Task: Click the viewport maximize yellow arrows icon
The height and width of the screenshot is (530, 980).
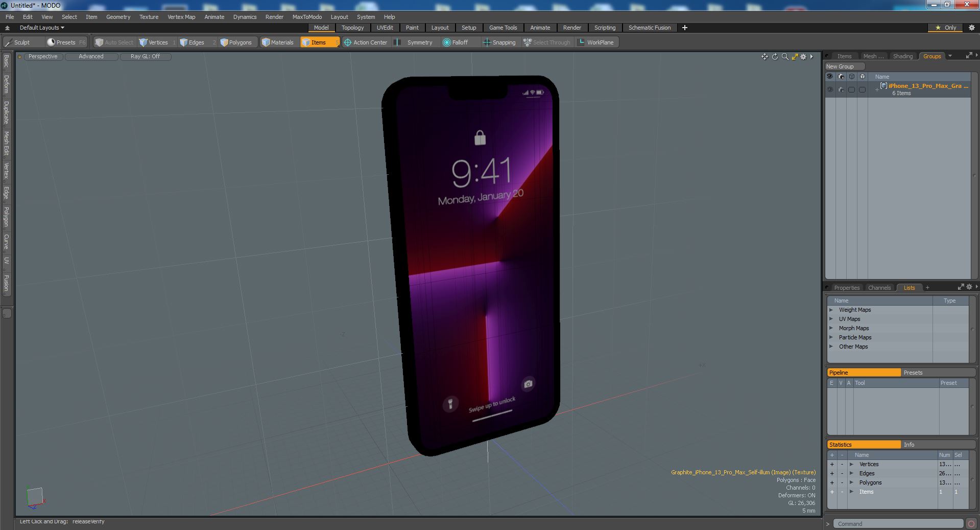Action: [x=795, y=57]
